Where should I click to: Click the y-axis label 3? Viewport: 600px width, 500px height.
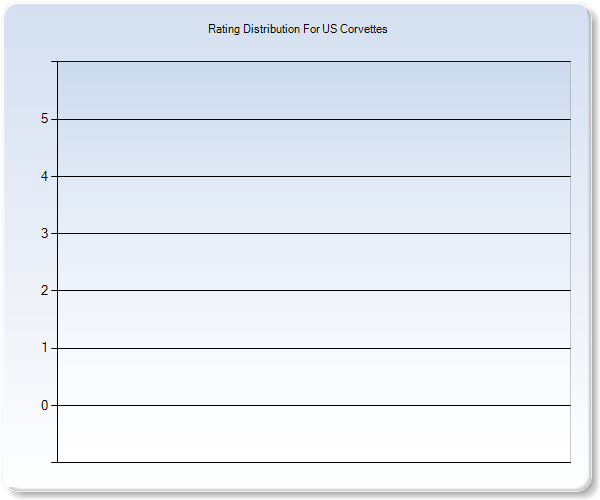pos(44,233)
